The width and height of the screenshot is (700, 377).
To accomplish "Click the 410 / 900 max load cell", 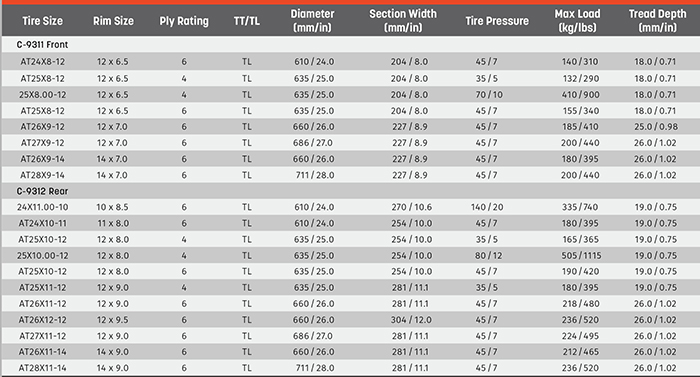I will pyautogui.click(x=580, y=95).
